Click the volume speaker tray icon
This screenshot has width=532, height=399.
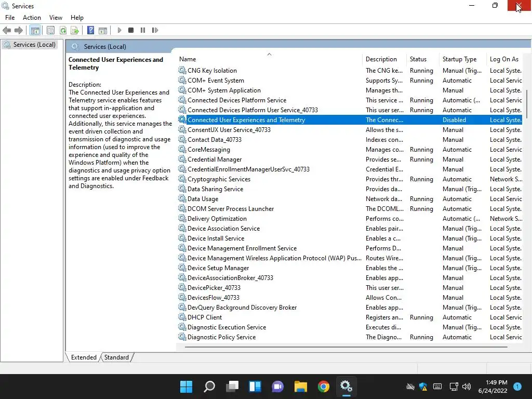tap(467, 387)
